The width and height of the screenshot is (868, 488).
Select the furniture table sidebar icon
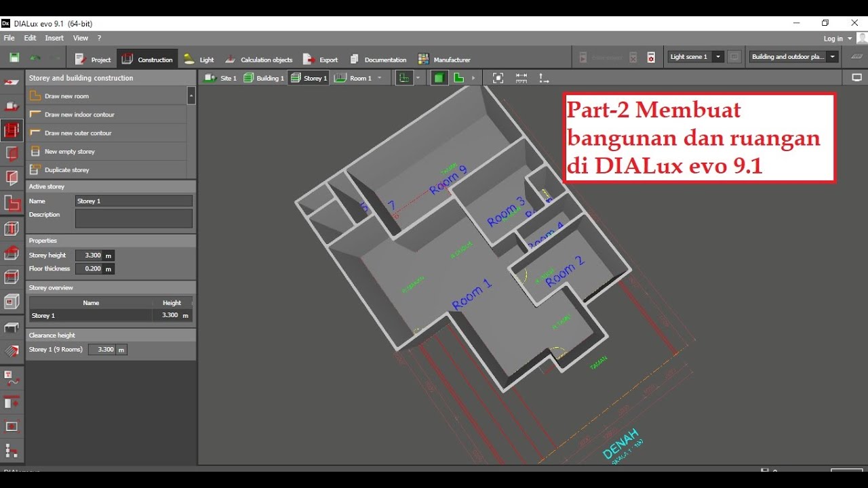12,328
